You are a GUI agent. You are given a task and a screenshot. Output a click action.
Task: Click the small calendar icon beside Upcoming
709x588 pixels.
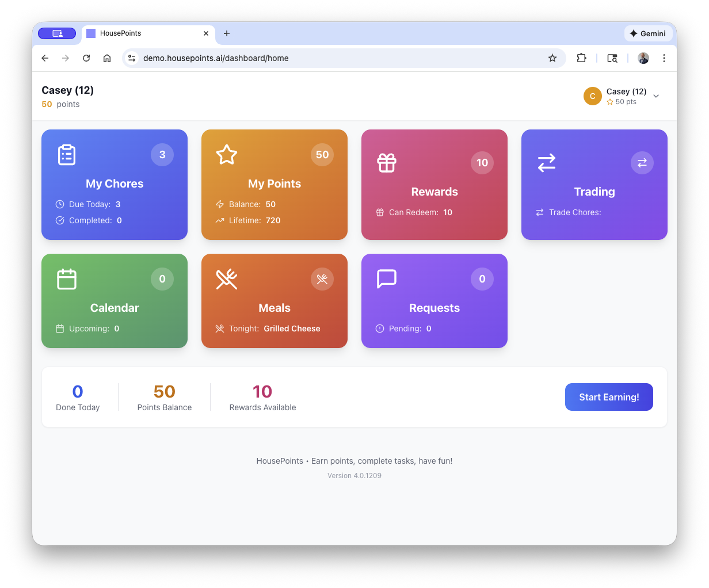click(x=60, y=329)
